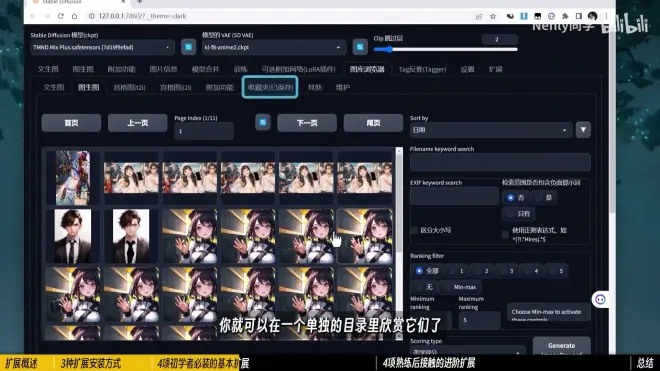The height and width of the screenshot is (371, 660).
Task: View site information icon in address bar
Action: pyautogui.click(x=91, y=16)
